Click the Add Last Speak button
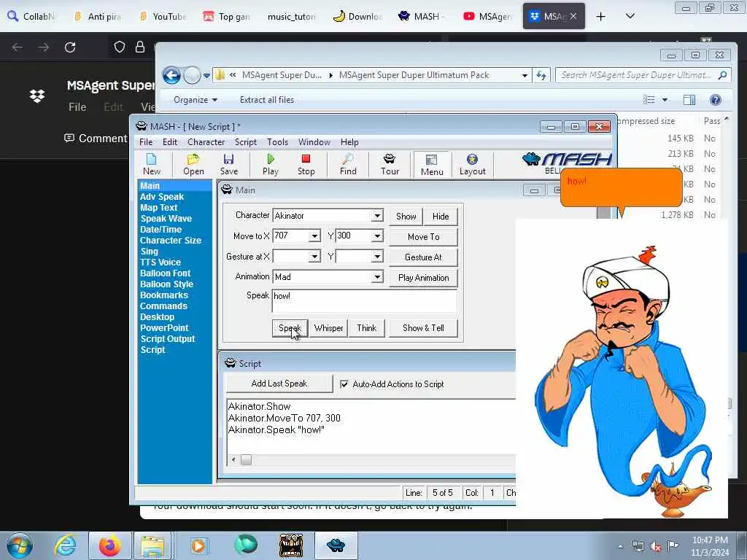 (279, 384)
